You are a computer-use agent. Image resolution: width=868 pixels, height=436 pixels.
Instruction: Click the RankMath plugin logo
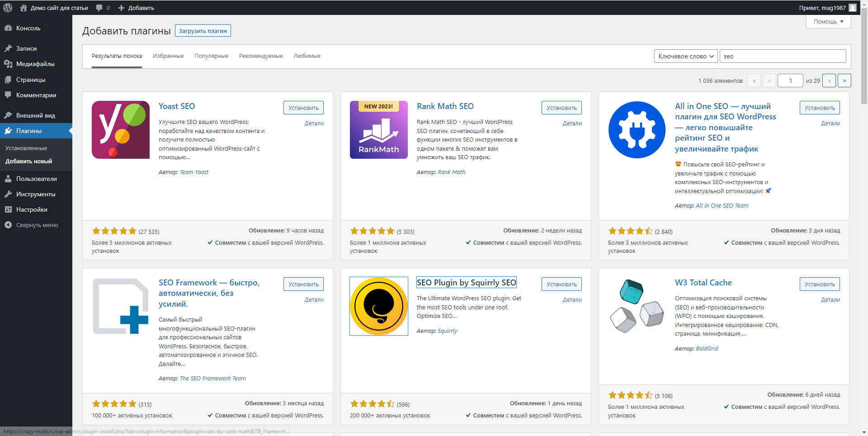pos(379,130)
